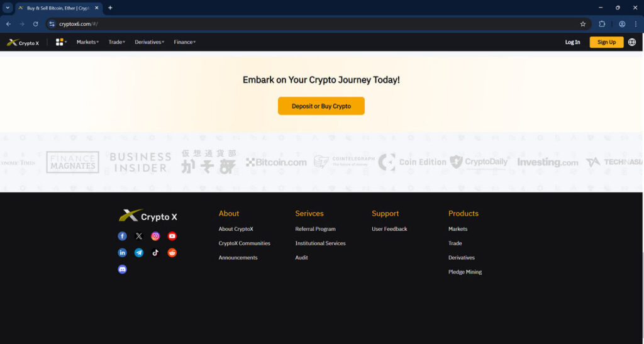This screenshot has width=644, height=344.
Task: Open Chrome profile avatar icon
Action: point(622,25)
